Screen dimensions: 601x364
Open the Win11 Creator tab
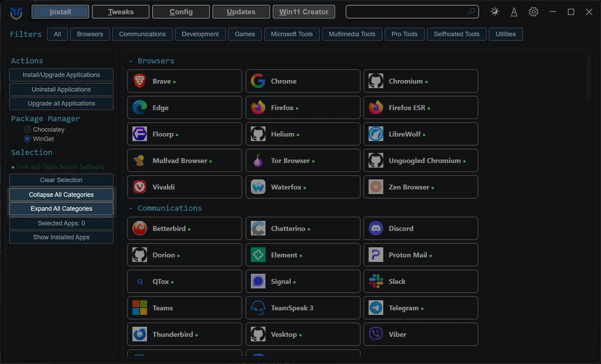304,11
